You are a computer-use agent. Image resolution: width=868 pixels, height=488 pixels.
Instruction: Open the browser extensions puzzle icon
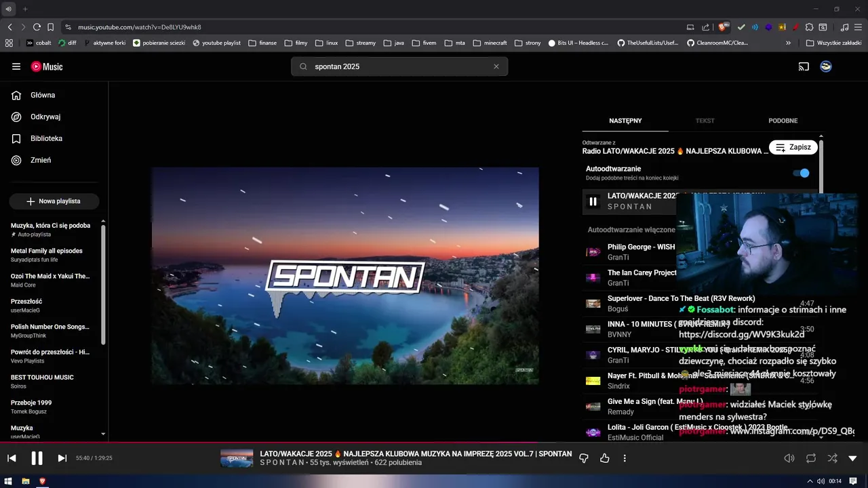click(808, 27)
